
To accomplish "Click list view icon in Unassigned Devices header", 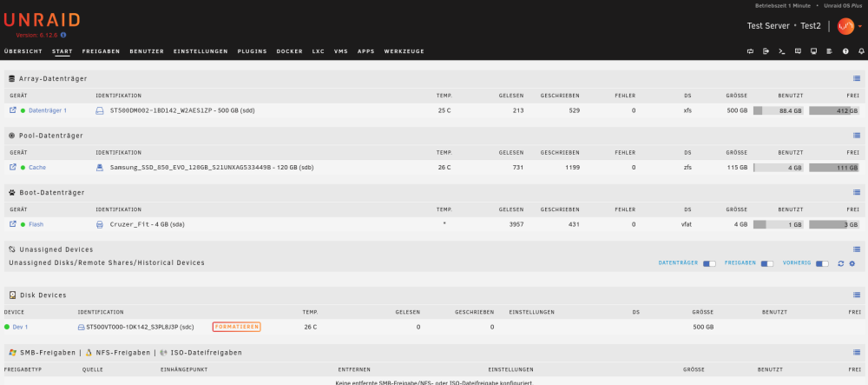I will tap(857, 249).
